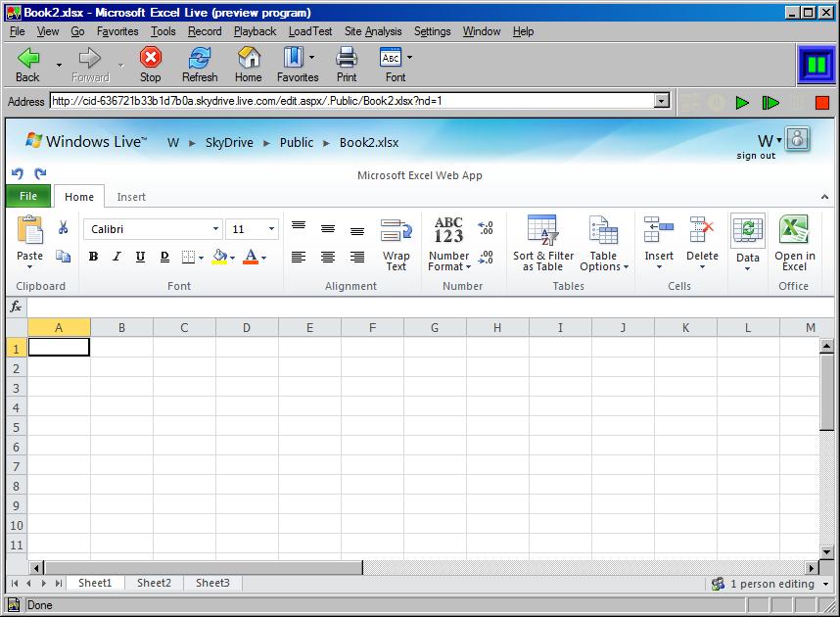The height and width of the screenshot is (617, 840).
Task: Open the LoadTest menu
Action: [310, 31]
